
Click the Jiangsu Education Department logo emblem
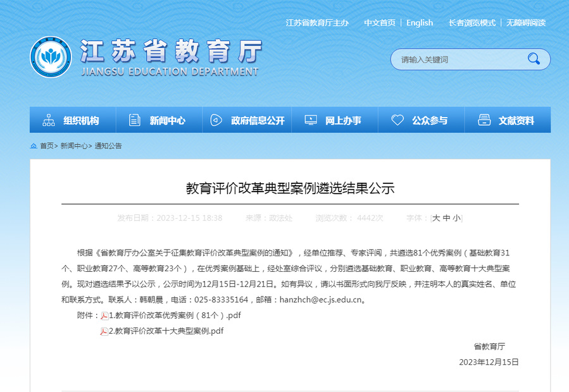point(51,58)
